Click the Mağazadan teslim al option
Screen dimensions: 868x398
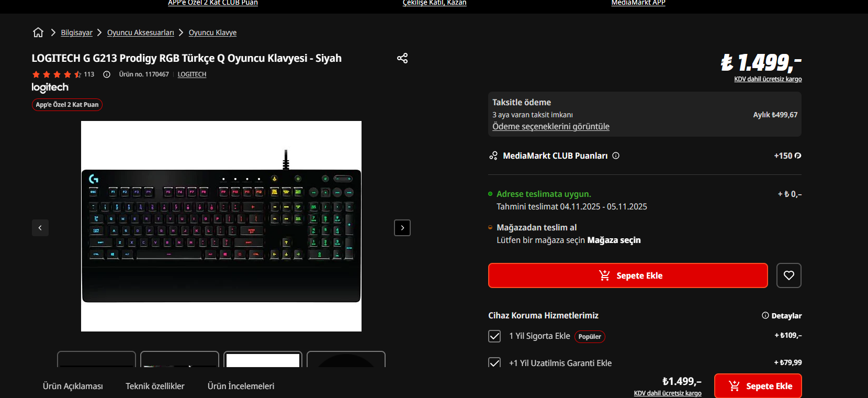(537, 227)
